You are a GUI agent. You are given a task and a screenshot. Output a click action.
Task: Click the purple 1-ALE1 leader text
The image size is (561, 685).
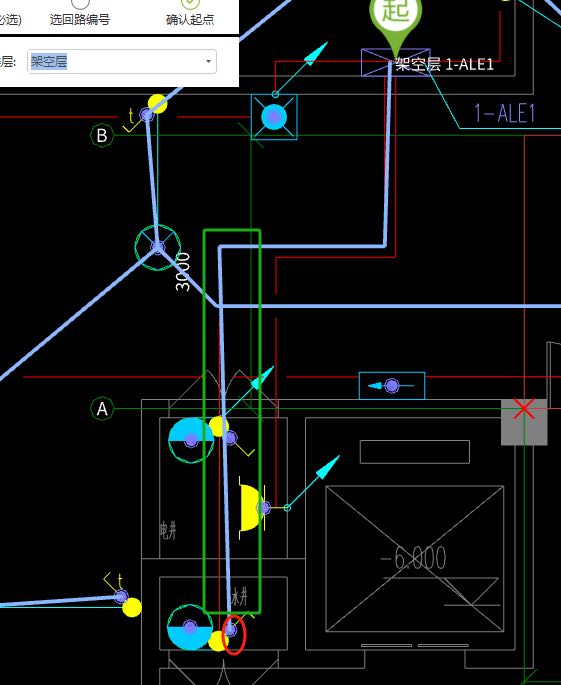505,113
